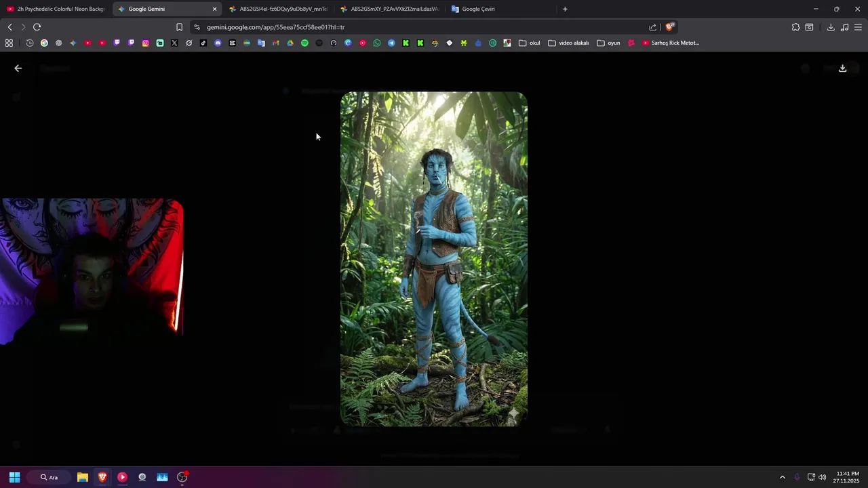This screenshot has width=868, height=488.
Task: Open File Explorer from the taskbar
Action: tap(83, 477)
